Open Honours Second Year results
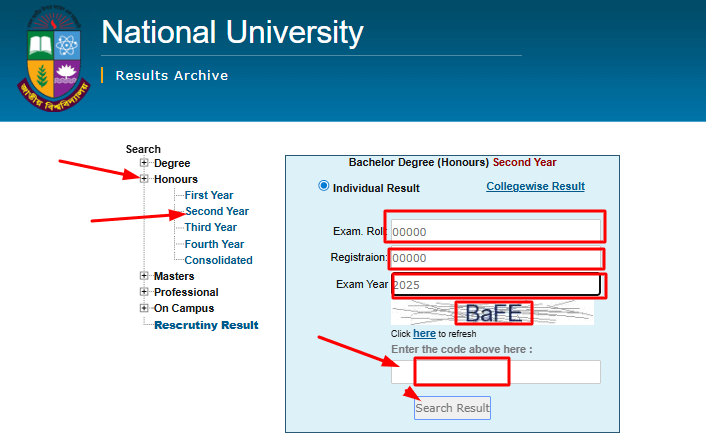Image resolution: width=706 pixels, height=448 pixels. point(217,211)
